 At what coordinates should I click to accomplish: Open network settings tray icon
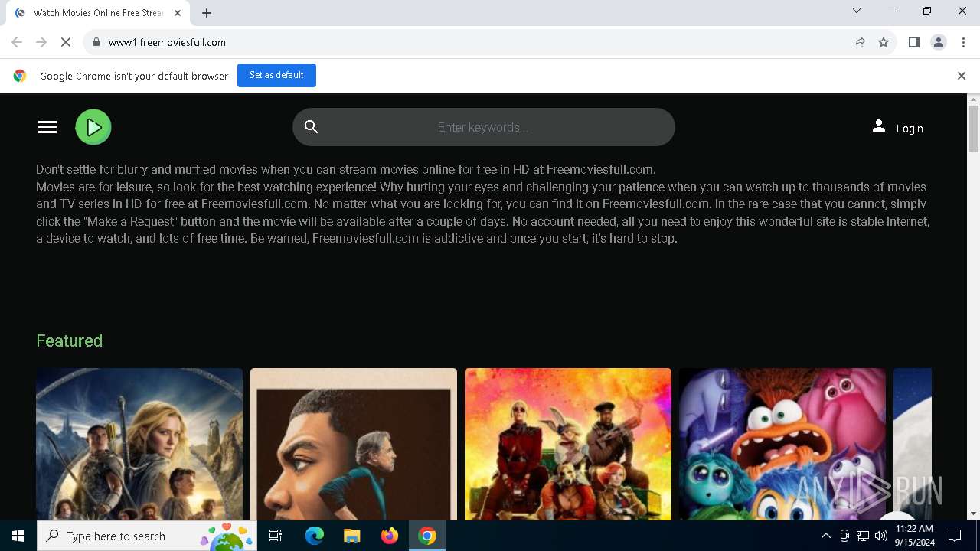coord(863,536)
